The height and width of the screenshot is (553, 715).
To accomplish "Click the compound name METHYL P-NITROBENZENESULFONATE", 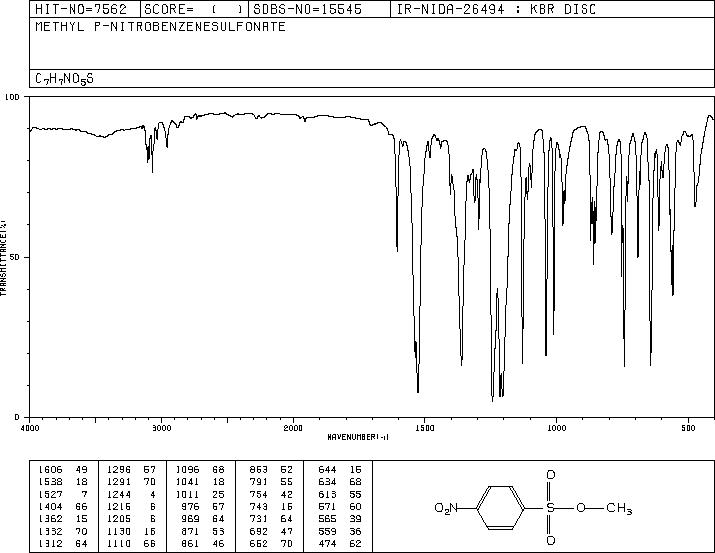I will tap(161, 26).
